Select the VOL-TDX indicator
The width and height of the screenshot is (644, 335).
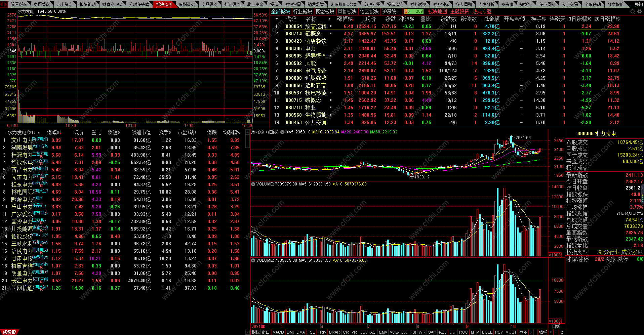coord(398,332)
